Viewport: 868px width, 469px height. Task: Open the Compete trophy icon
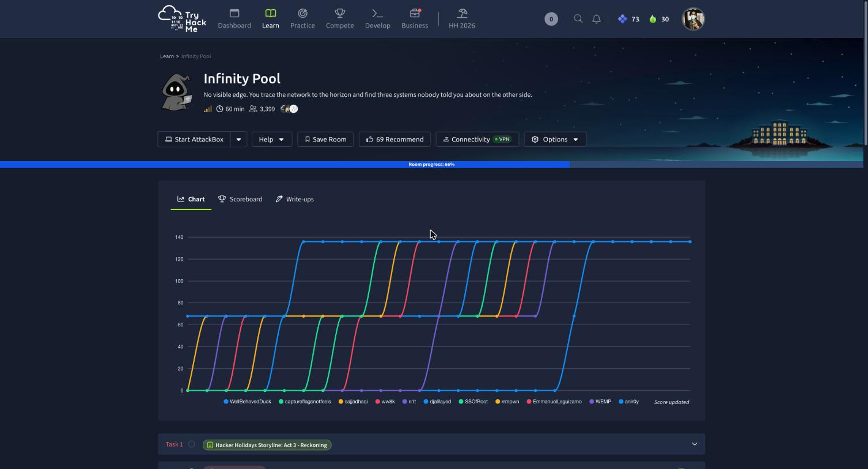[x=340, y=13]
